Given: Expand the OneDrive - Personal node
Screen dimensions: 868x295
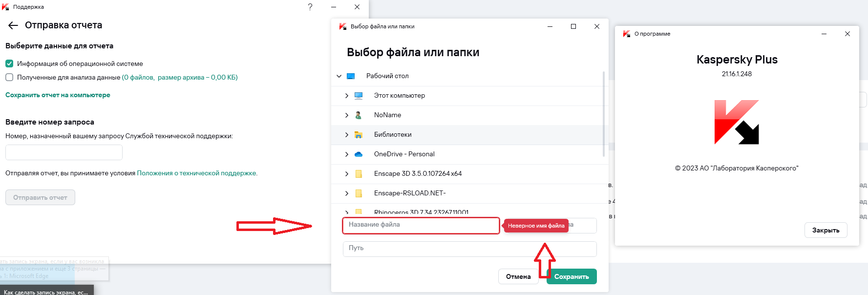Looking at the screenshot, I should [347, 154].
